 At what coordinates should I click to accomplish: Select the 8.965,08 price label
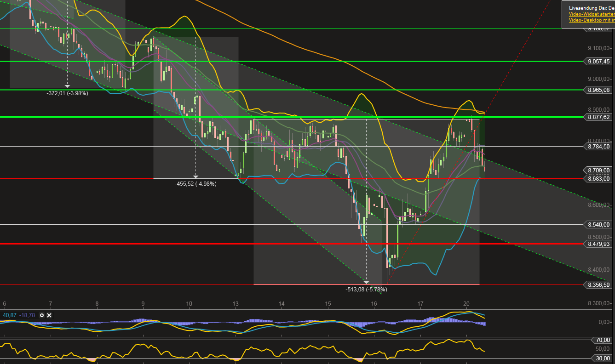click(598, 90)
